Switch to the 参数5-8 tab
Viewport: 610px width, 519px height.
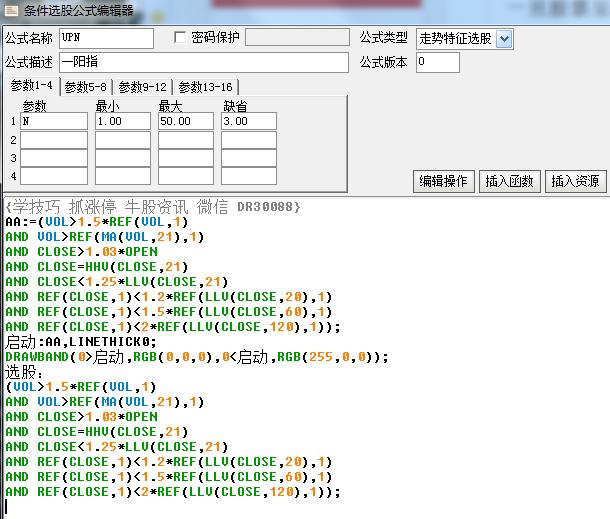[x=86, y=86]
